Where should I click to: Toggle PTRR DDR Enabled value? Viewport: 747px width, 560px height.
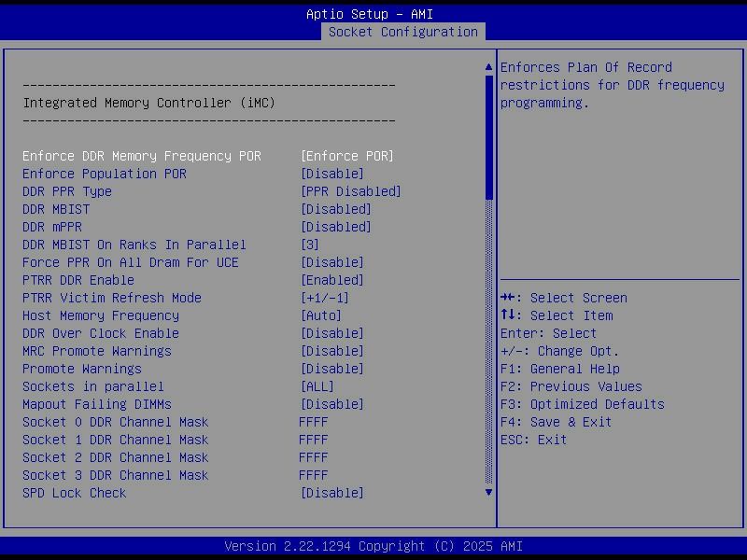(x=332, y=280)
